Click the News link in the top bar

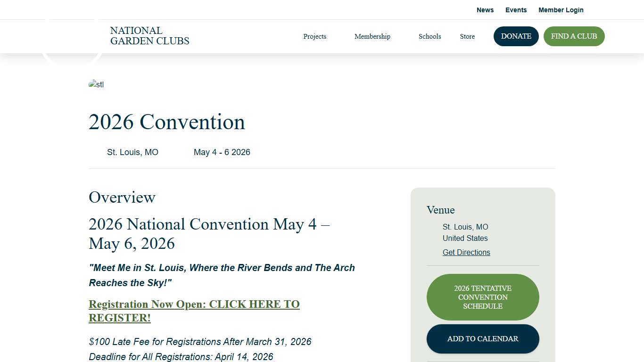click(x=485, y=10)
